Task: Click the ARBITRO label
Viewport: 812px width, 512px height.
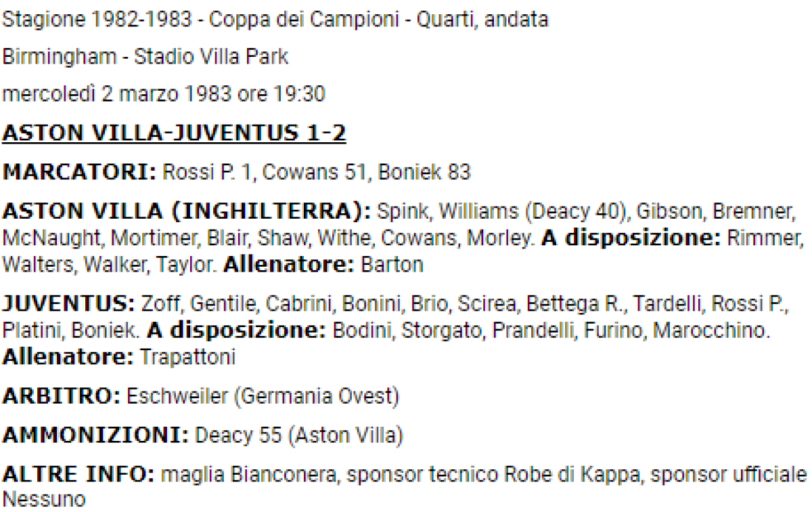Action: (x=62, y=396)
